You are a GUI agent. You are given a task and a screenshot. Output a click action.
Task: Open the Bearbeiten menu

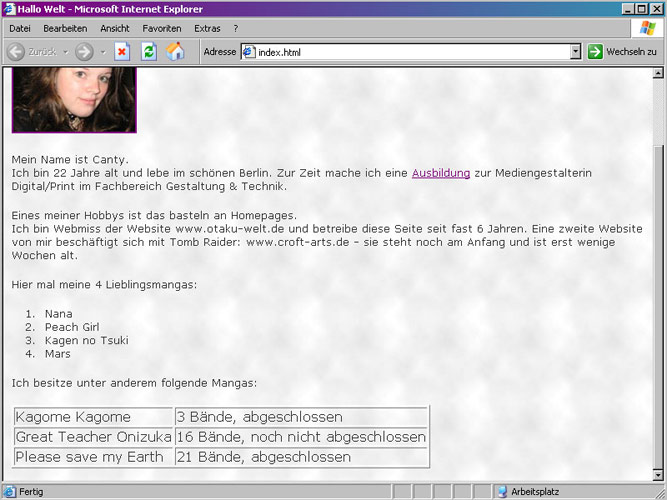tap(65, 29)
